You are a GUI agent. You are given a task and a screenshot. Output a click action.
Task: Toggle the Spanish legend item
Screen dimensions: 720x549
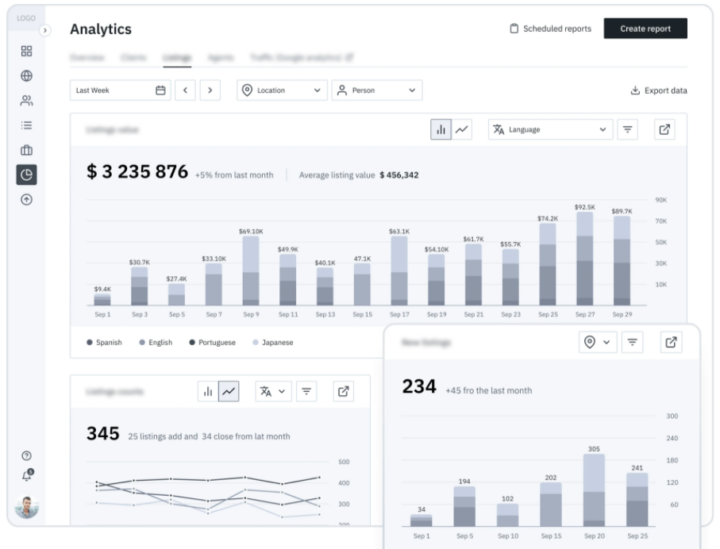pyautogui.click(x=104, y=342)
